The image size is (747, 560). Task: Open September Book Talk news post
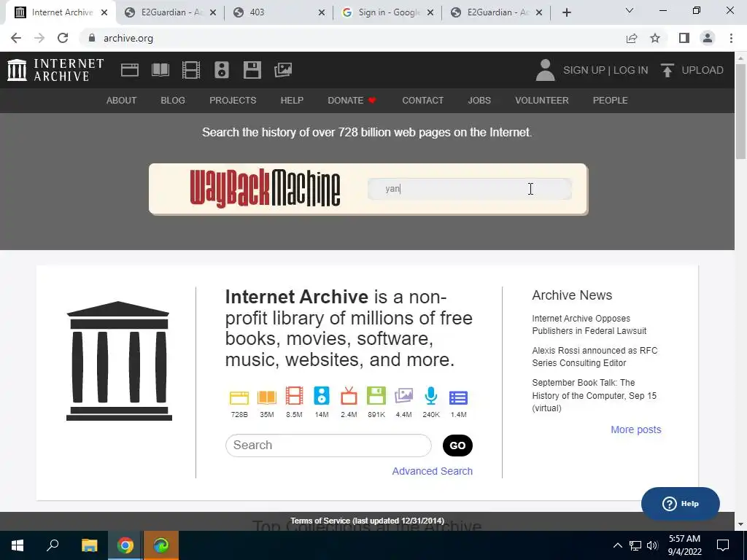[594, 395]
